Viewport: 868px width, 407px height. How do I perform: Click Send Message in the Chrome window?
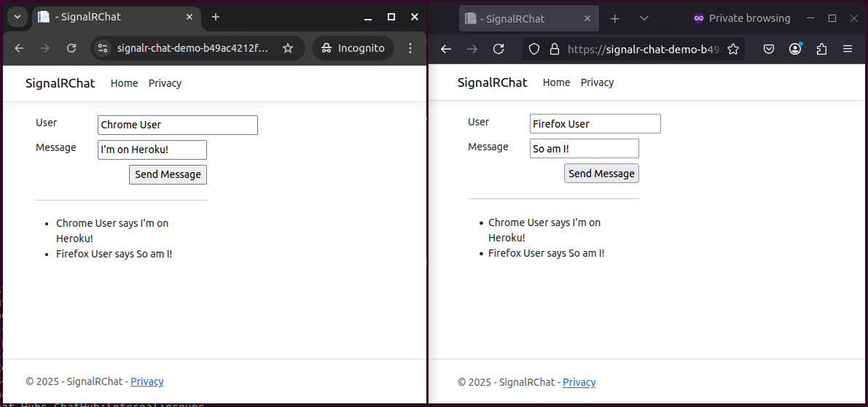[x=168, y=174]
